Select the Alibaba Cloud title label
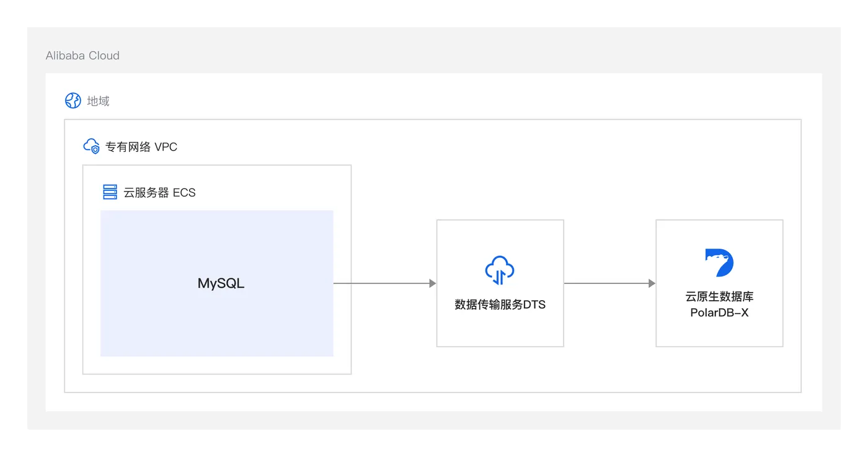This screenshot has height=457, width=868. pos(82,55)
